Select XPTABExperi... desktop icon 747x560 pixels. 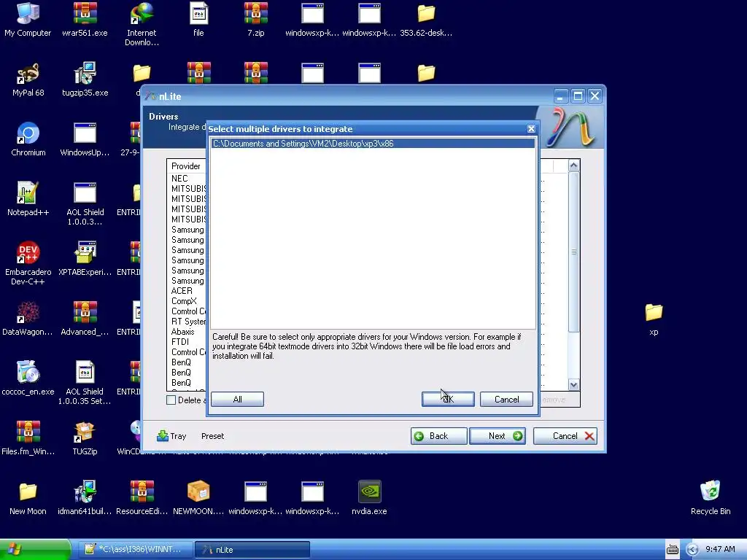(x=85, y=259)
